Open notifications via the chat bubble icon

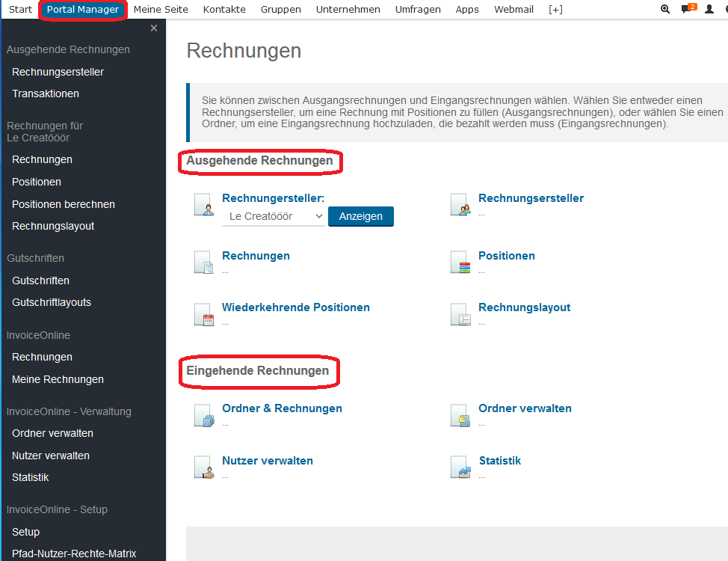coord(685,10)
